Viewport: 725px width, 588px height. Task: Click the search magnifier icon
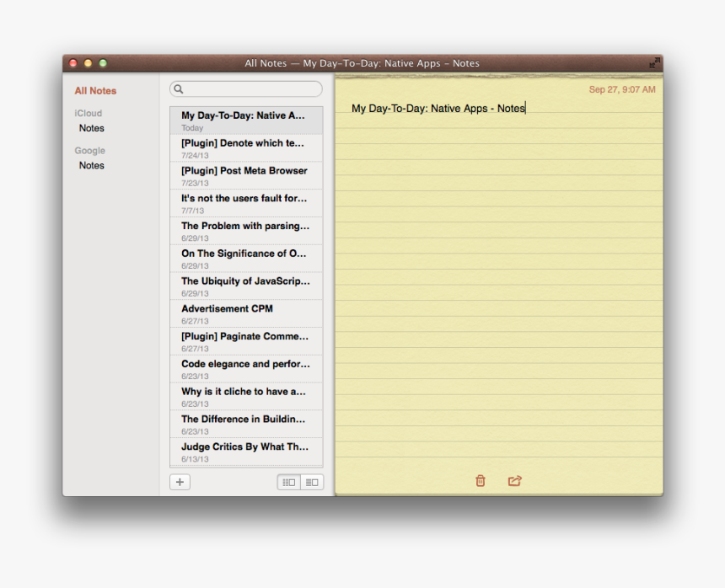tap(179, 89)
